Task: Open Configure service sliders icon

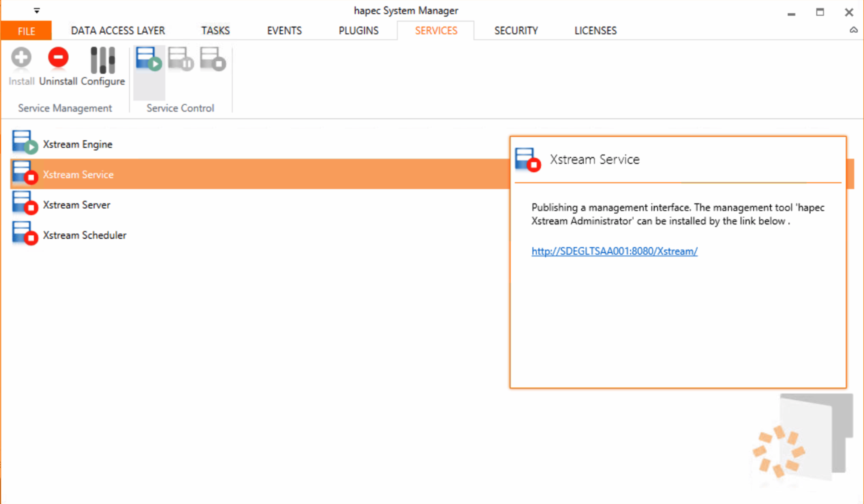Action: click(102, 61)
